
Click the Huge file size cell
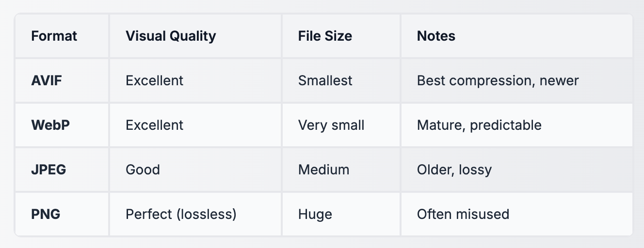click(x=315, y=214)
